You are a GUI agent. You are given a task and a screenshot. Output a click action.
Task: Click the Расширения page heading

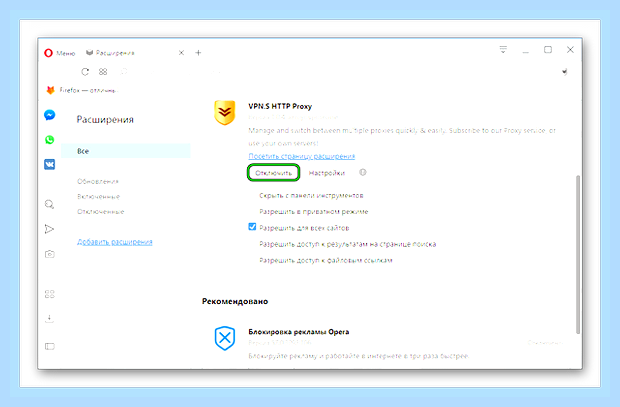[x=105, y=119]
